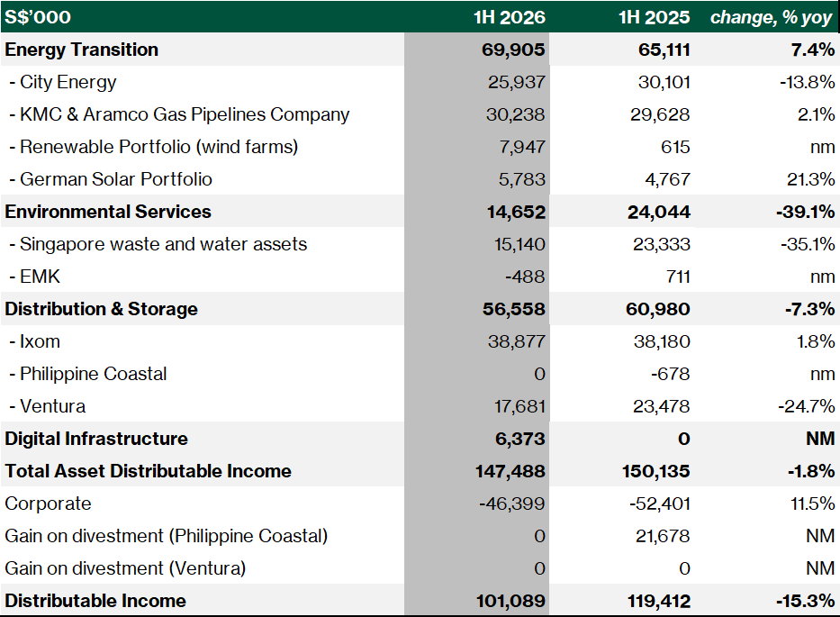
Task: Select 'Total Asset Distributable Income' label
Action: pos(148,471)
